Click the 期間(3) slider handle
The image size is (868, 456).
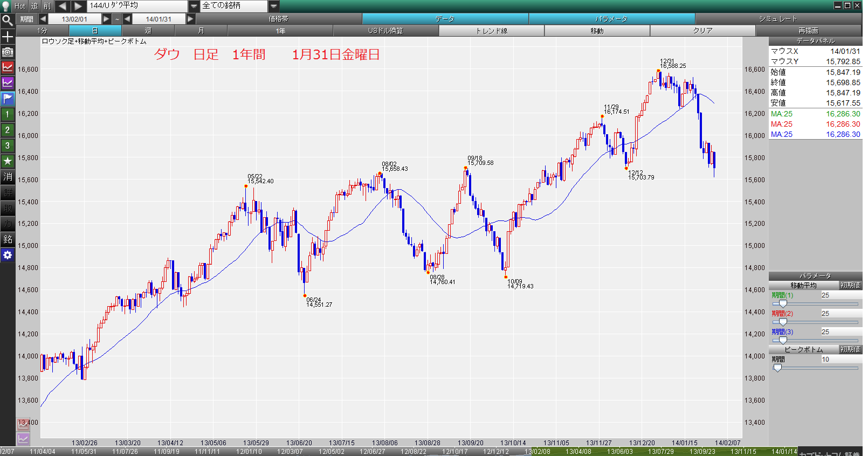(x=783, y=341)
